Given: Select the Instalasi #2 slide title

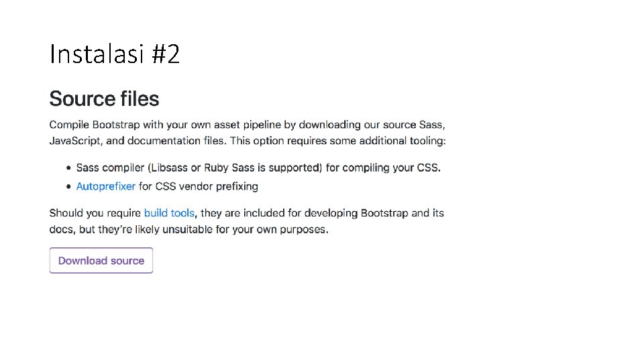Looking at the screenshot, I should pyautogui.click(x=115, y=54).
